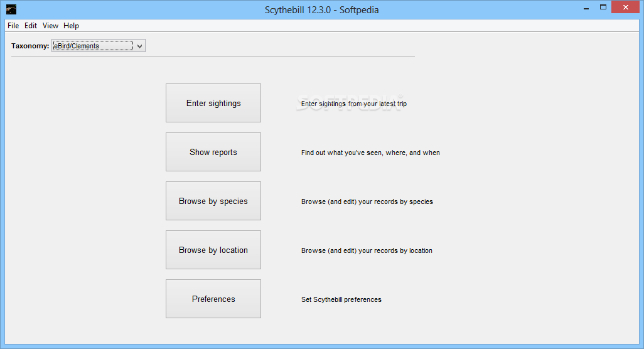Click 'Enter sightings from your latest trip' text
This screenshot has height=349, width=644.
tap(353, 104)
